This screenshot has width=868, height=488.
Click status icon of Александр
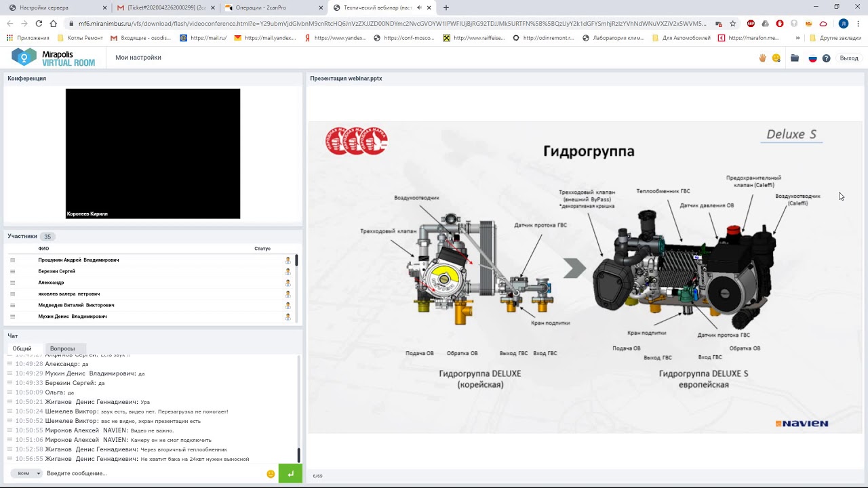click(288, 283)
